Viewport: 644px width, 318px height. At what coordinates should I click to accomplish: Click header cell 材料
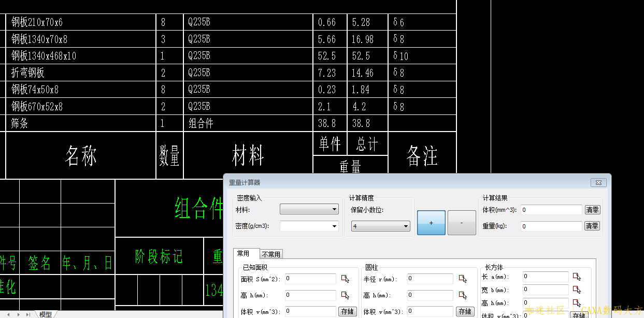[x=248, y=155]
